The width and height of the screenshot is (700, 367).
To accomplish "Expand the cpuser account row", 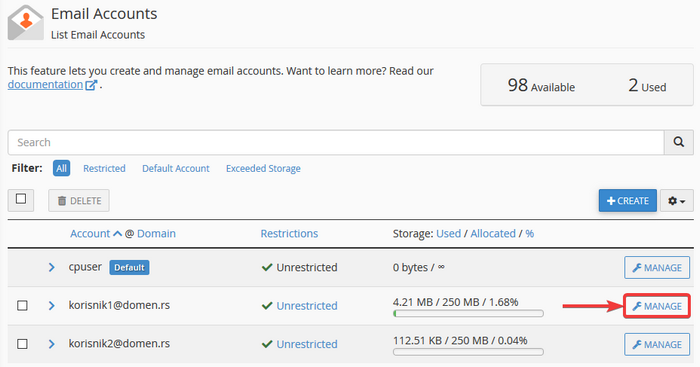I will [51, 267].
